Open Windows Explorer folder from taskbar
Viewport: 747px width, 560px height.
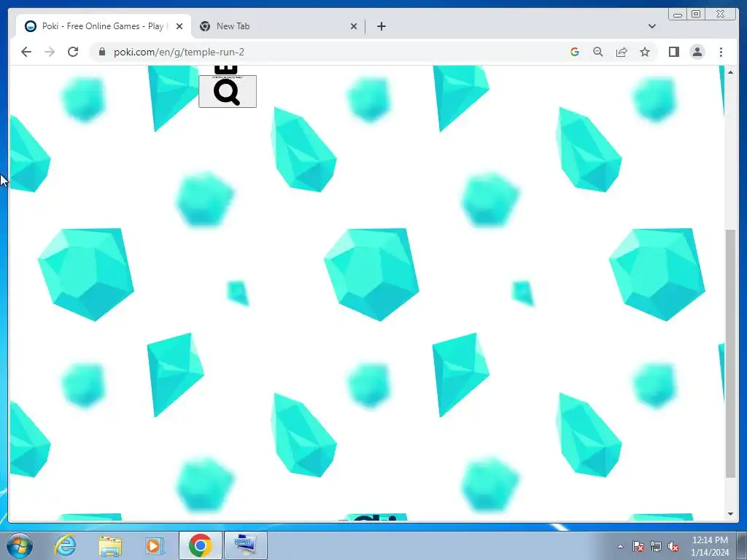(x=110, y=545)
